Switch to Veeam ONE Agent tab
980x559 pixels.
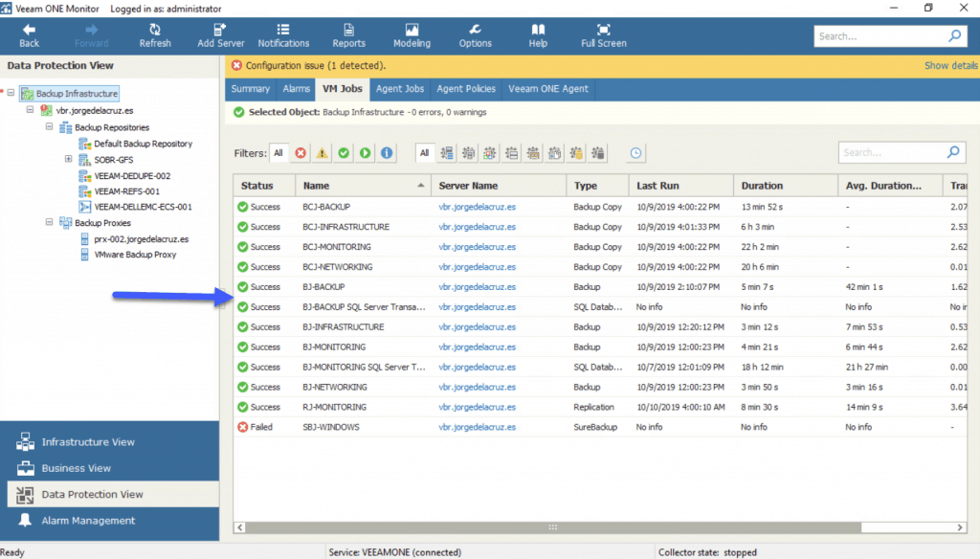point(548,89)
